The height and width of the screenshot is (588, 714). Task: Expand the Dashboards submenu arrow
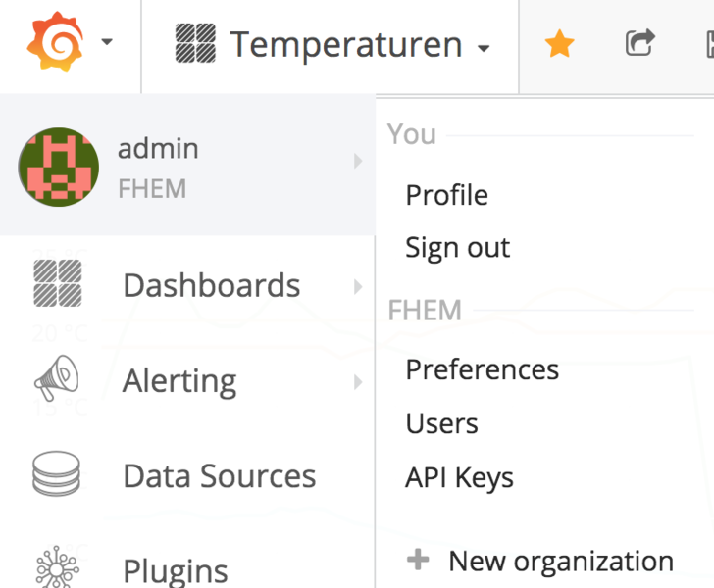358,287
